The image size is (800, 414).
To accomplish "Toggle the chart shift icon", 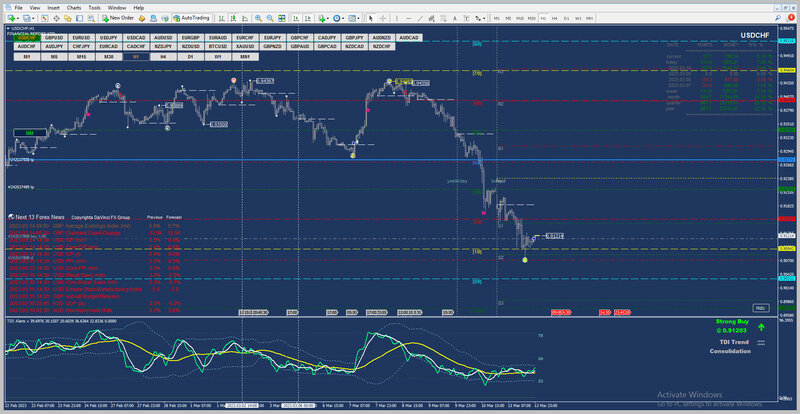I will click(309, 18).
